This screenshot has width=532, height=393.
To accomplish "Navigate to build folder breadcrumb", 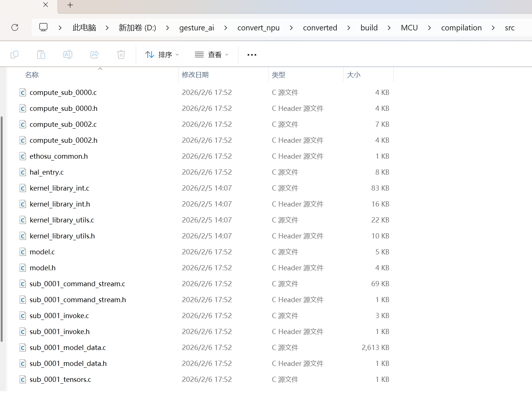I will [369, 28].
